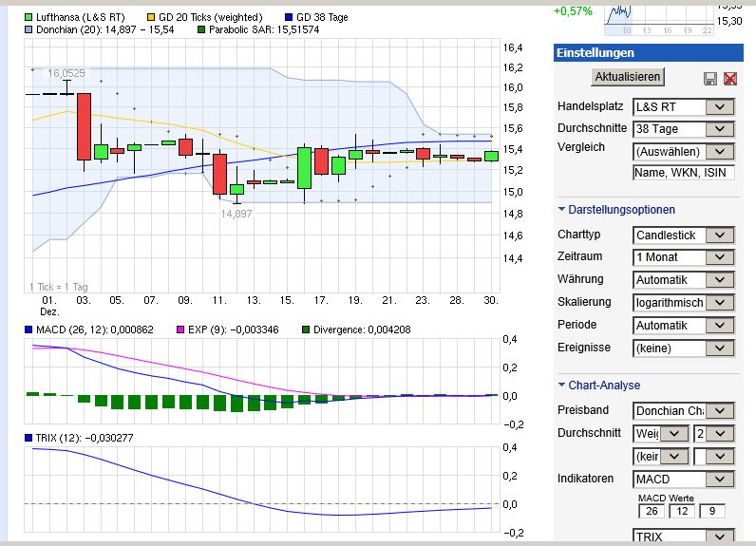Click the GD 38 Tage blue legend swatch

[x=289, y=17]
